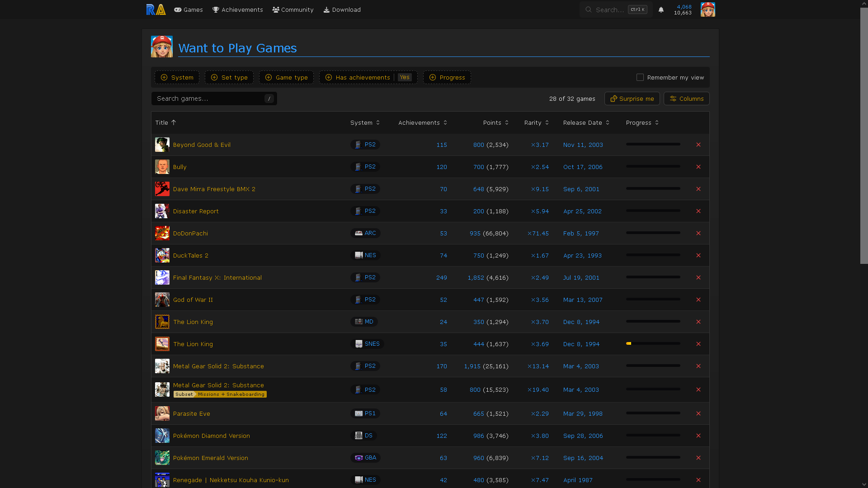868x488 pixels.
Task: Open the Game type filter dropdown
Action: [286, 77]
